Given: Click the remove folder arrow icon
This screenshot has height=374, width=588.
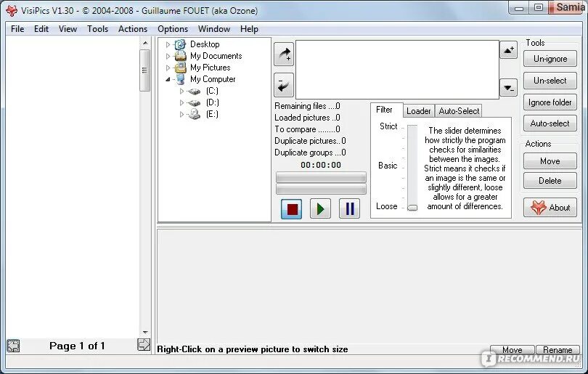Looking at the screenshot, I should [284, 85].
